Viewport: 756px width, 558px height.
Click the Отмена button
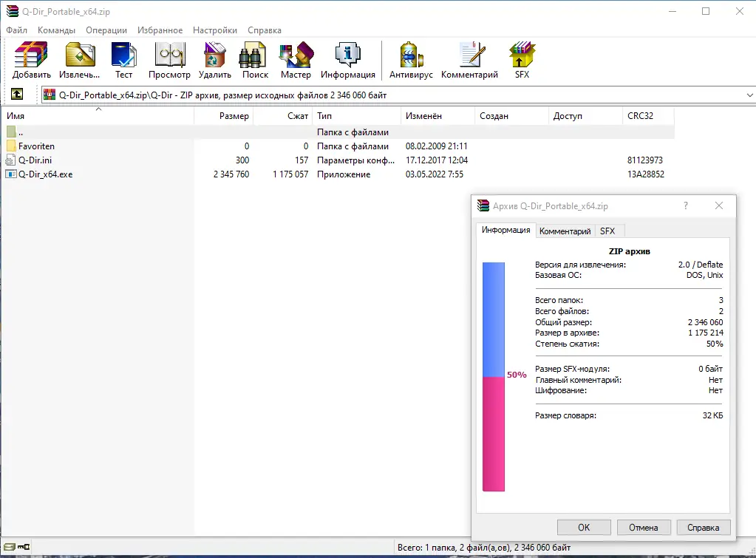(x=643, y=527)
